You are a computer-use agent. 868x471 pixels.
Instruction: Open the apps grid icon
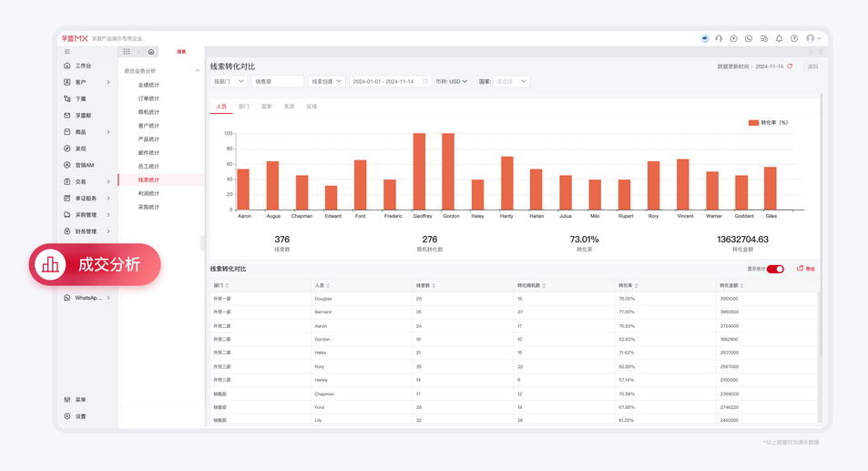[x=127, y=52]
